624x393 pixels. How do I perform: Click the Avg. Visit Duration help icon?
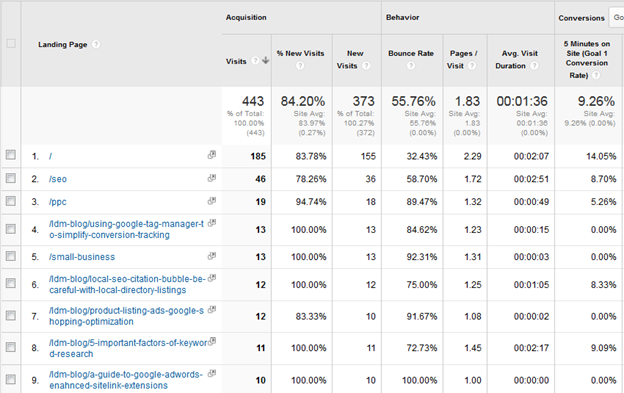[x=534, y=66]
